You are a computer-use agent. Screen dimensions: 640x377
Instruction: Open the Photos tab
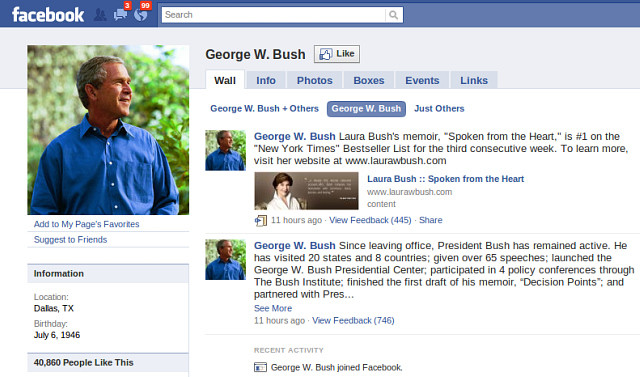click(315, 80)
